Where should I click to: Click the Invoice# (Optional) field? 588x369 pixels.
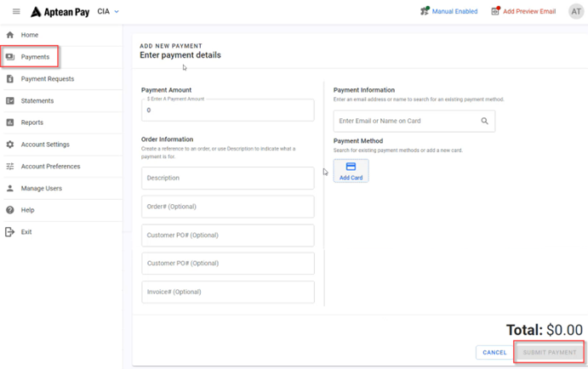coord(228,292)
